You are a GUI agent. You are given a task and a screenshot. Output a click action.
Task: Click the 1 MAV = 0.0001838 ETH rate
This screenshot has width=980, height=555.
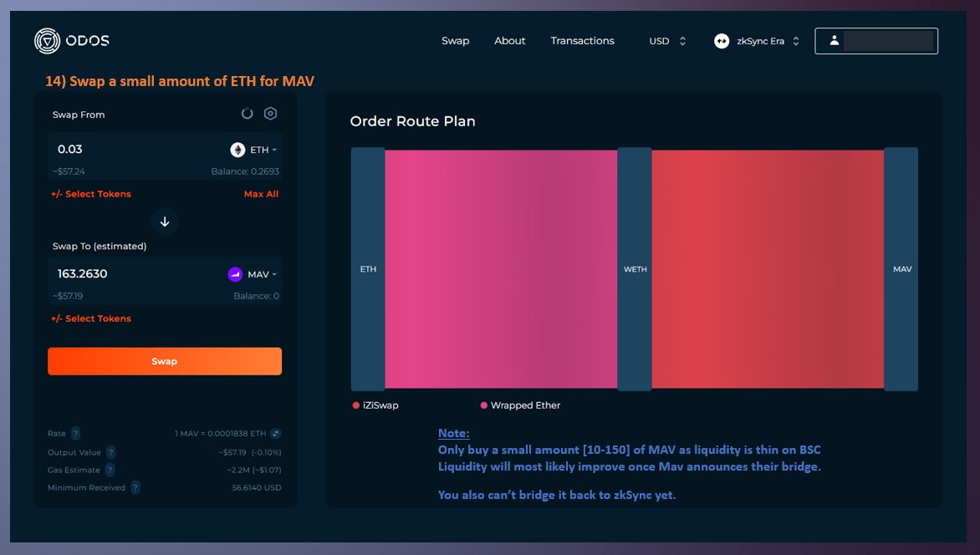pyautogui.click(x=221, y=433)
